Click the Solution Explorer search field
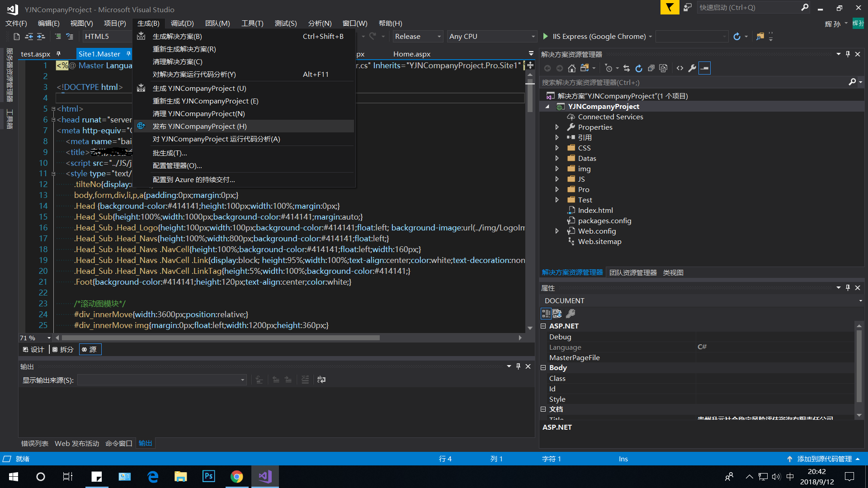Screen dimensions: 868x488 694,83
